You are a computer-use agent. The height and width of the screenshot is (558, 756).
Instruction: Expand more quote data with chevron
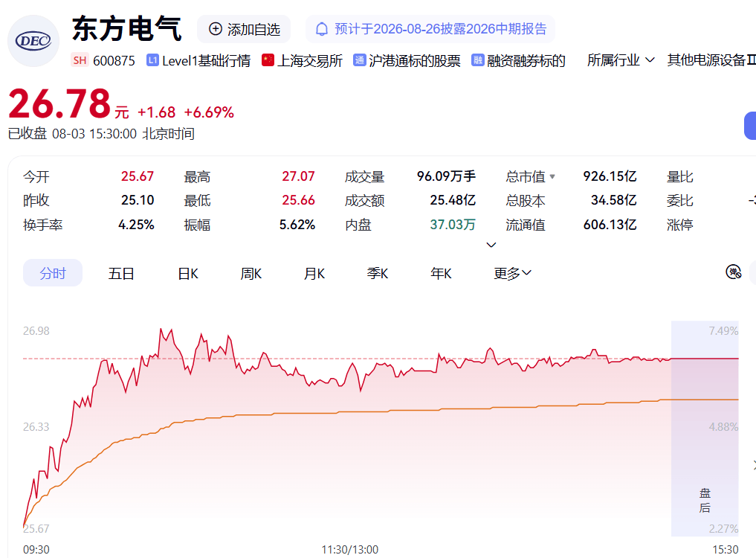click(x=491, y=245)
